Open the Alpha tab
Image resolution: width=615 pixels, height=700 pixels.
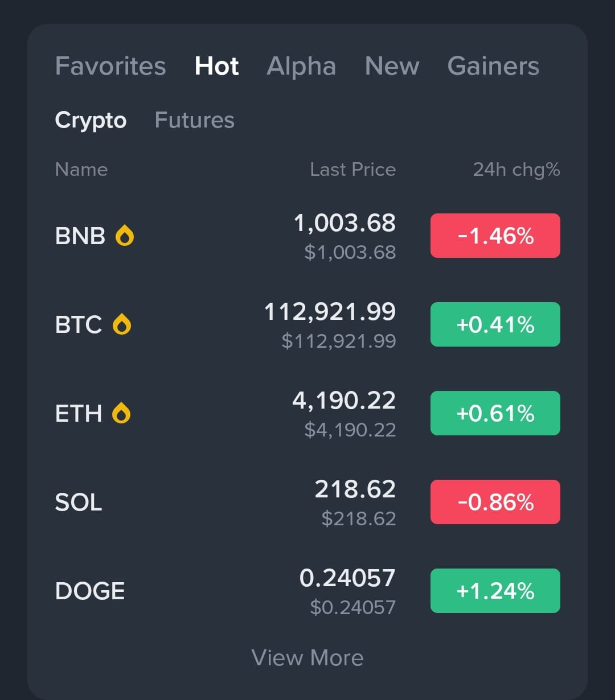tap(301, 66)
